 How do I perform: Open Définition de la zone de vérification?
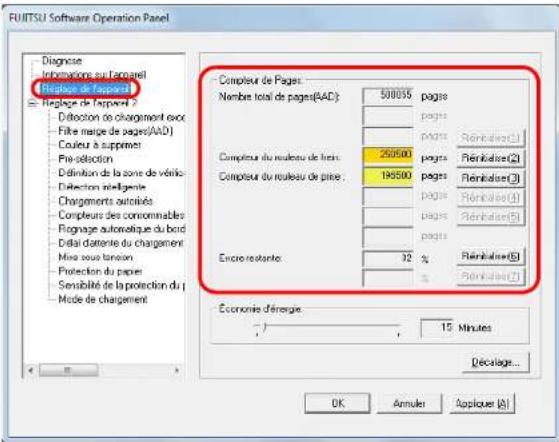121,173
